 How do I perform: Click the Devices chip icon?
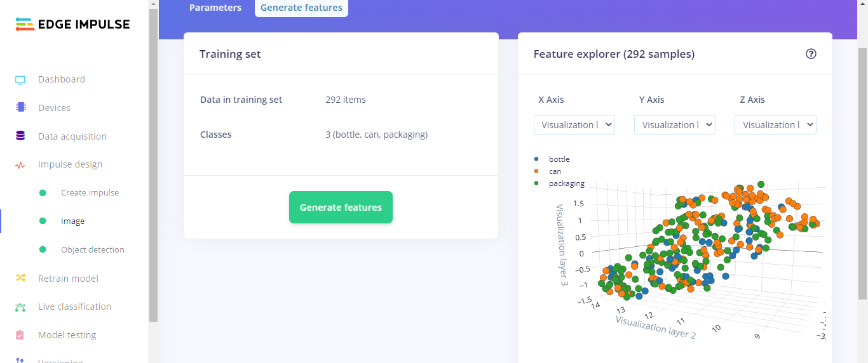point(20,108)
